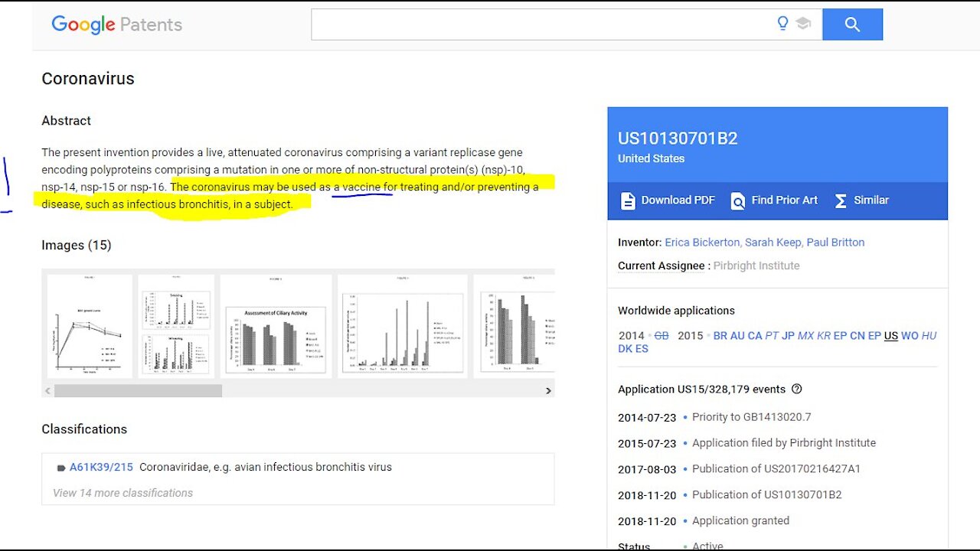Viewport: 980px width, 551px height.
Task: Open the DK worldwide application
Action: click(x=625, y=349)
